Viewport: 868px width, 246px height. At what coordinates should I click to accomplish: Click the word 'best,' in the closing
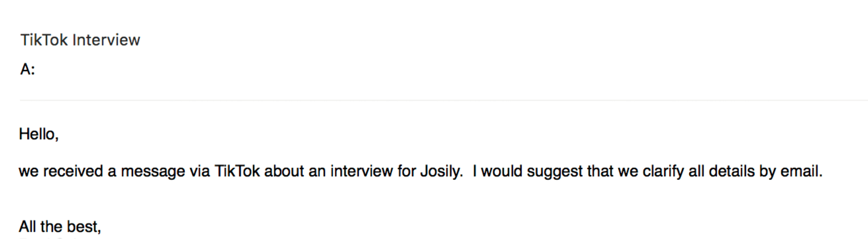(x=84, y=226)
